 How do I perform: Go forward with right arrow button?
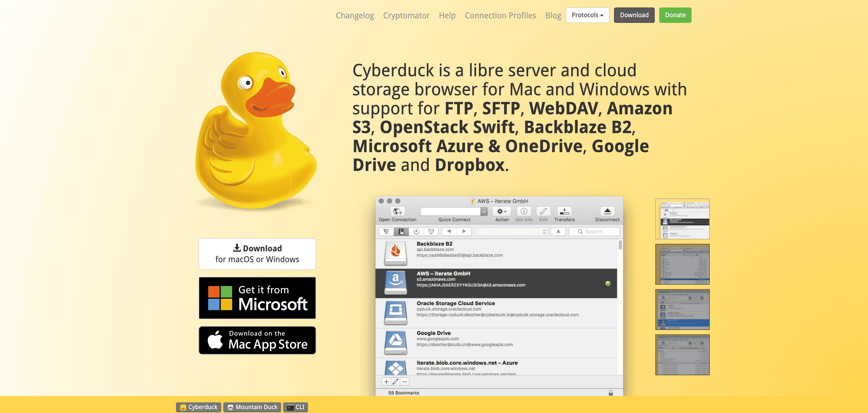point(464,231)
